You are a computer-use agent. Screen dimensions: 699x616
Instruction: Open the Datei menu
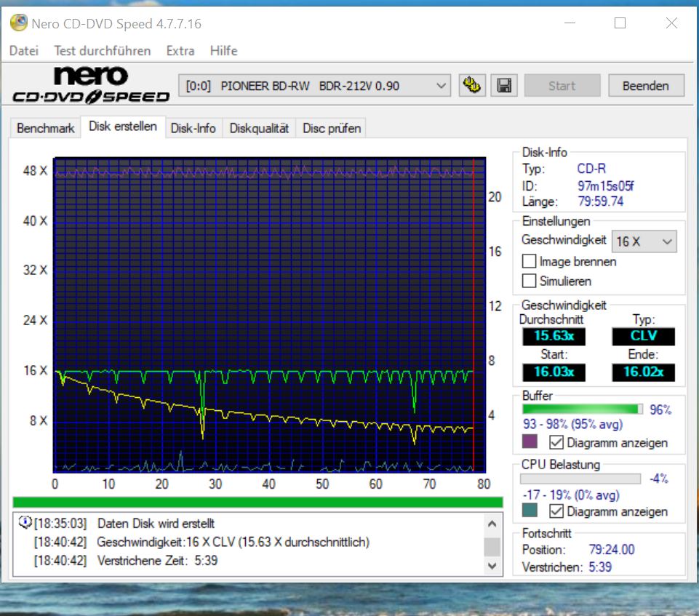(24, 50)
